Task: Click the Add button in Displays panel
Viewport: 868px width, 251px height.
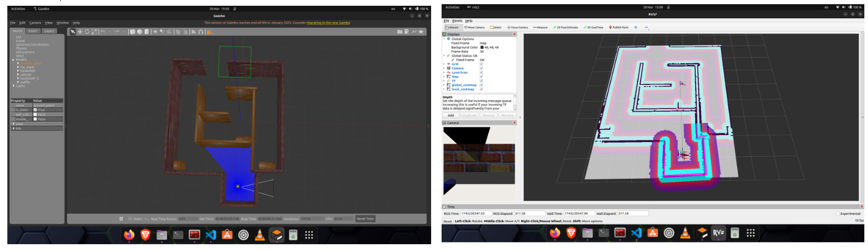Action: pyautogui.click(x=451, y=115)
